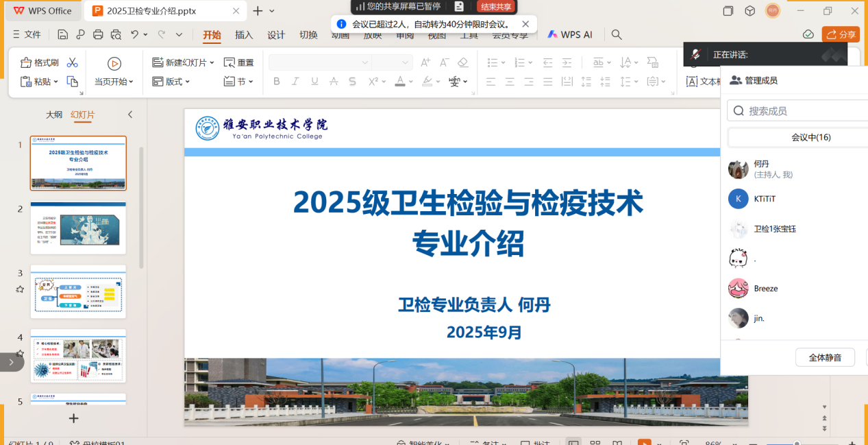Viewport: 868px width, 445px height.
Task: Click the Undo arrow icon
Action: pyautogui.click(x=135, y=34)
